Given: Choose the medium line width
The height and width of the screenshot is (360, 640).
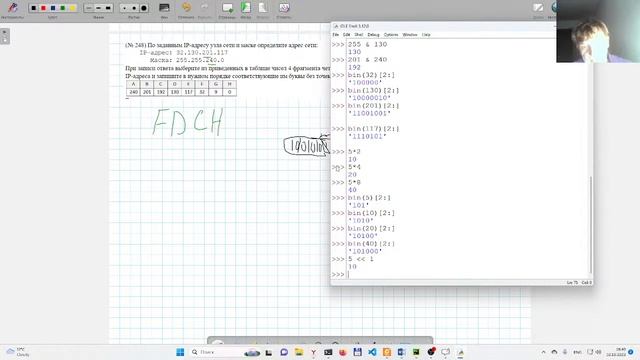Looking at the screenshot, I should point(98,8).
